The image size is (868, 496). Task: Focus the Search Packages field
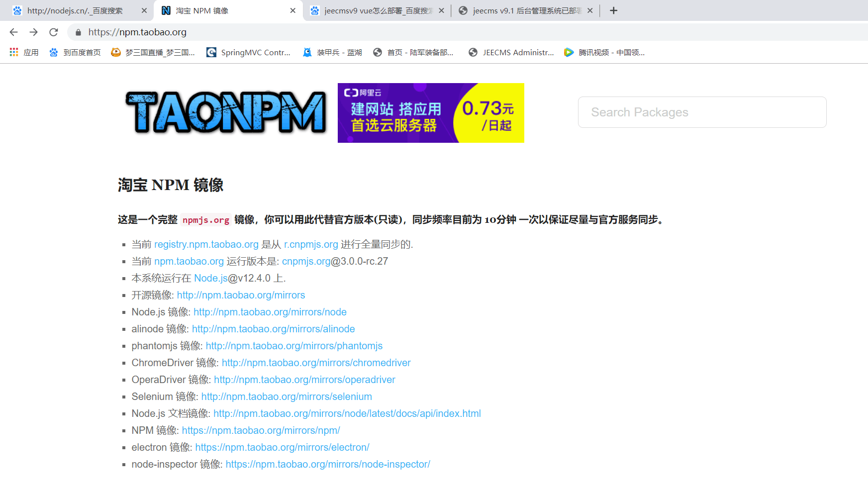702,112
